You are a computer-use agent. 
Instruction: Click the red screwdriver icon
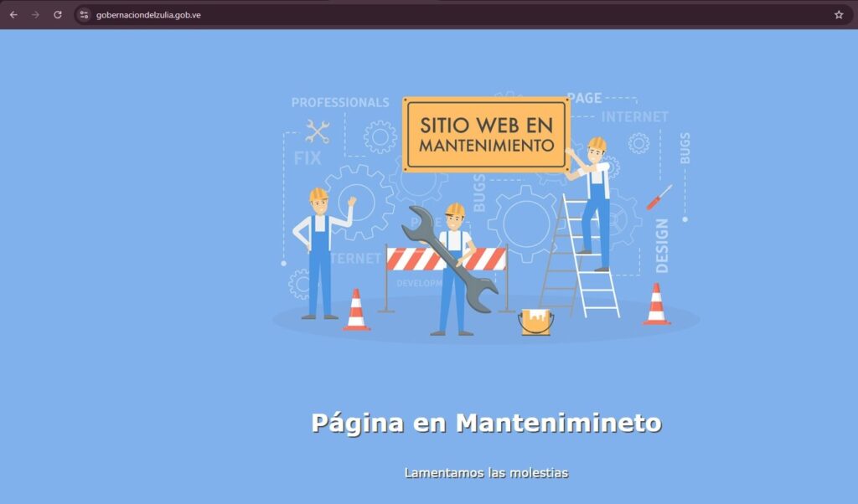pyautogui.click(x=659, y=197)
